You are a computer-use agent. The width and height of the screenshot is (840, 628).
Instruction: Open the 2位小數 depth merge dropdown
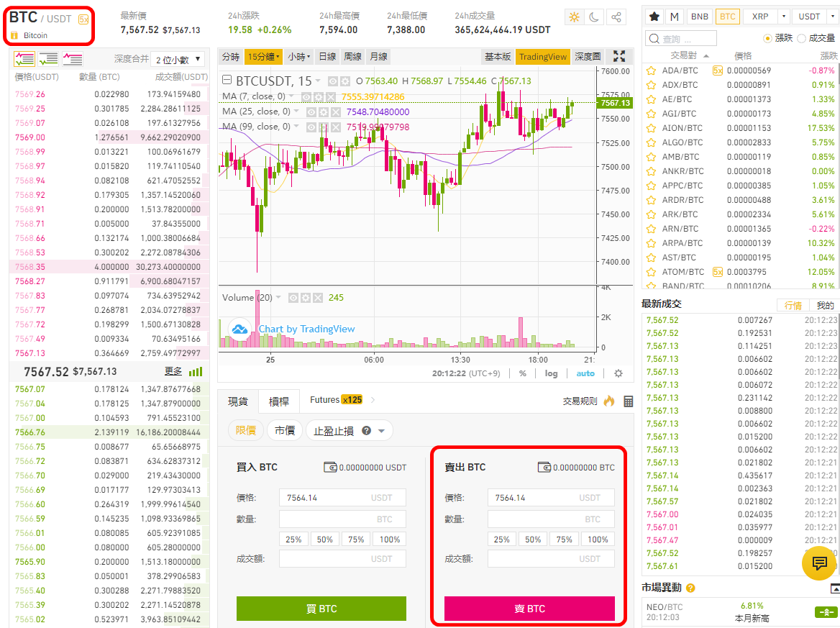[178, 60]
